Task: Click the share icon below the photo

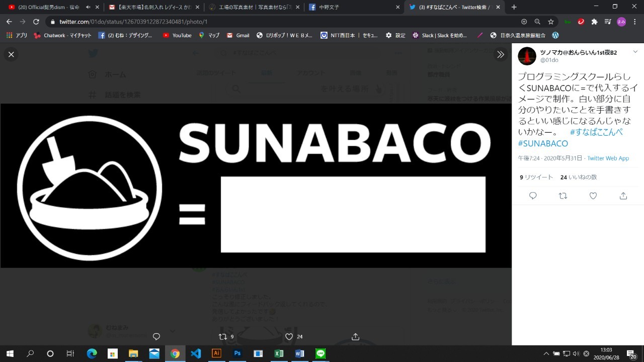Action: [355, 336]
